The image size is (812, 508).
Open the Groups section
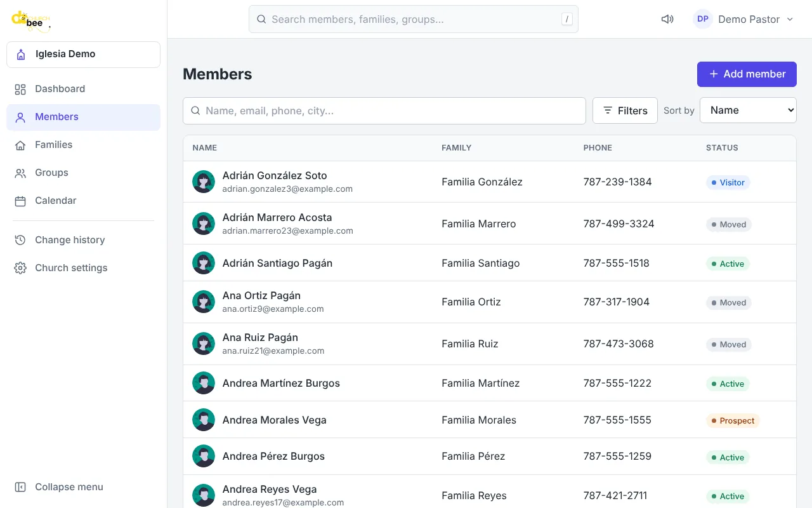pos(83,173)
